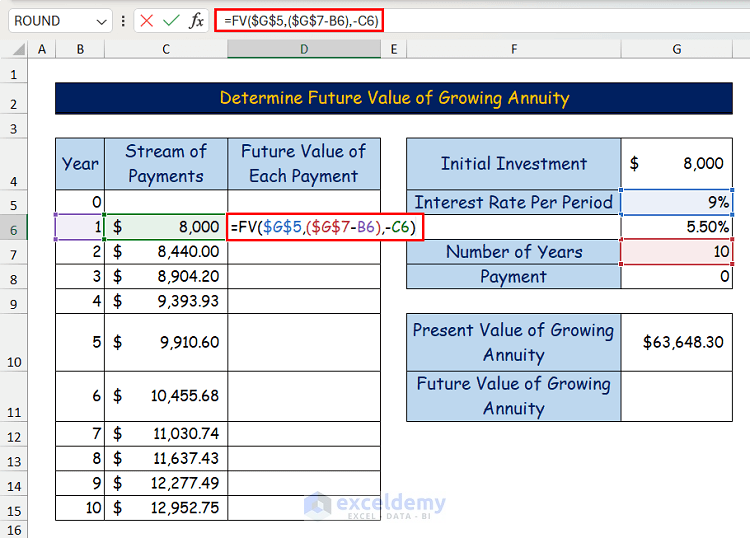This screenshot has width=750, height=538.
Task: Select column C header
Action: (x=166, y=49)
